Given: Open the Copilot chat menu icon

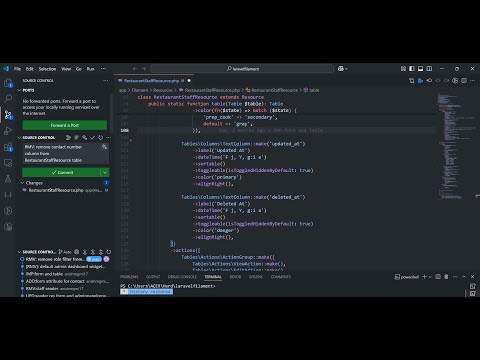Looking at the screenshot, I should (342, 69).
